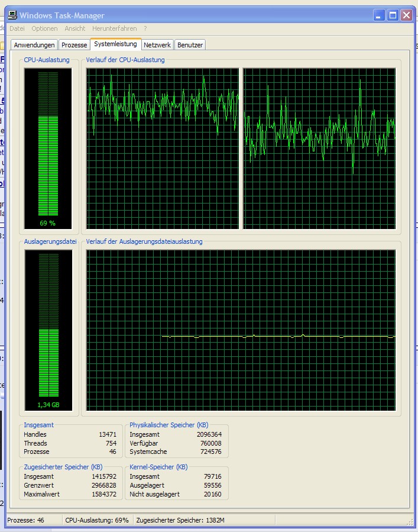Open the Datei menu
This screenshot has height=532, width=418.
click(x=17, y=28)
